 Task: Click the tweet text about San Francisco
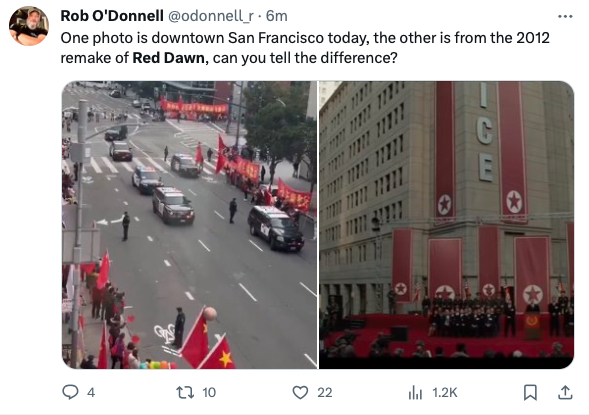coord(305,48)
